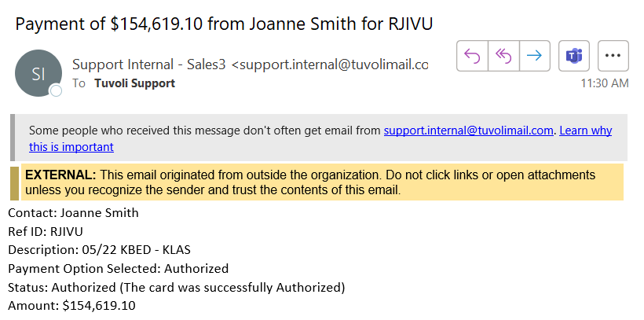Click the Contact: Joanne Smith line

pyautogui.click(x=73, y=213)
